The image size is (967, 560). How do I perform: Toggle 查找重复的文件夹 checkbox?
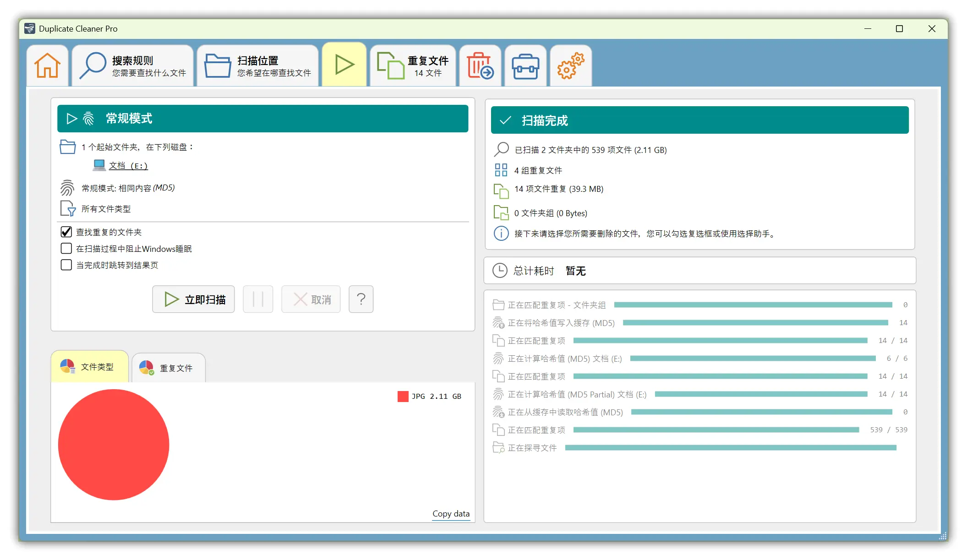coord(66,232)
